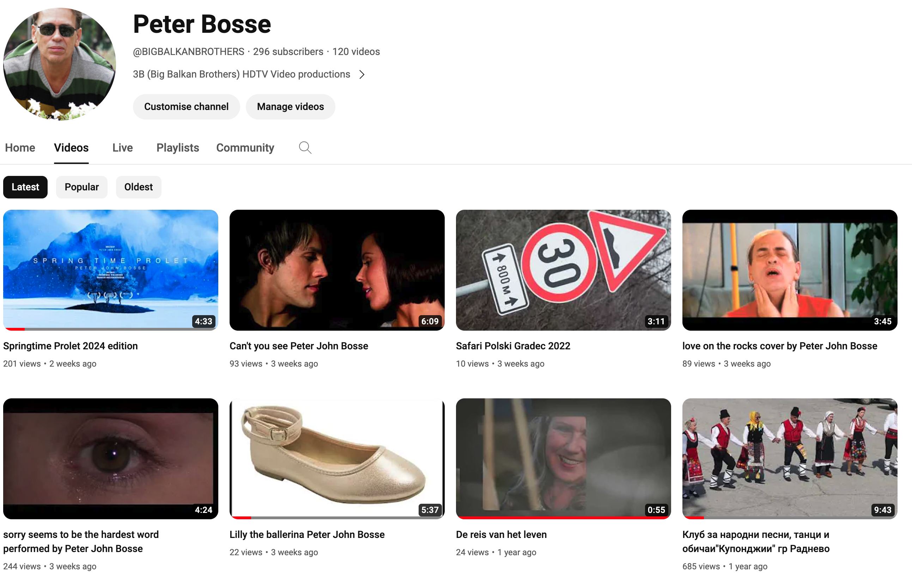
Task: Open the folk dancers video thumbnail
Action: click(789, 458)
